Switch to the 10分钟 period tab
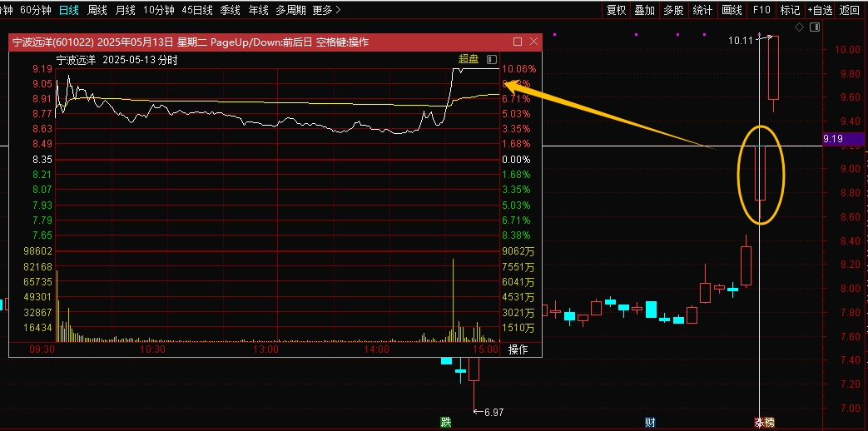The image size is (868, 431). (x=158, y=9)
